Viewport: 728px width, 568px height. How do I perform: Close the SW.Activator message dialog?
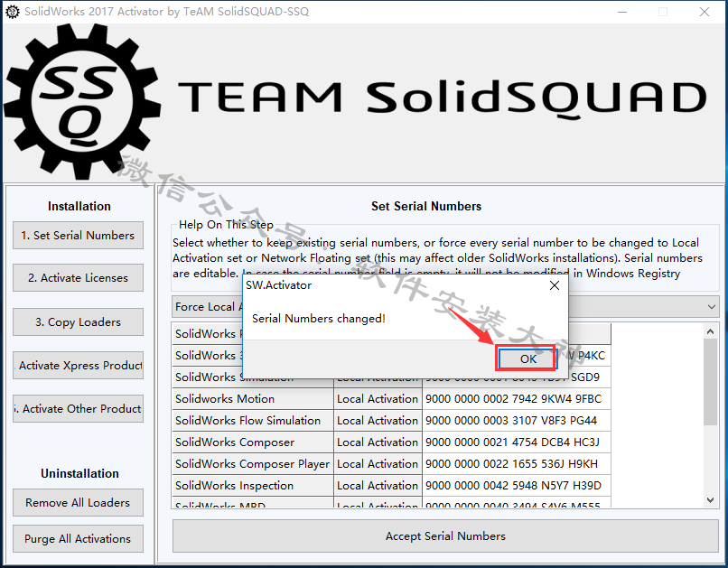pyautogui.click(x=555, y=285)
